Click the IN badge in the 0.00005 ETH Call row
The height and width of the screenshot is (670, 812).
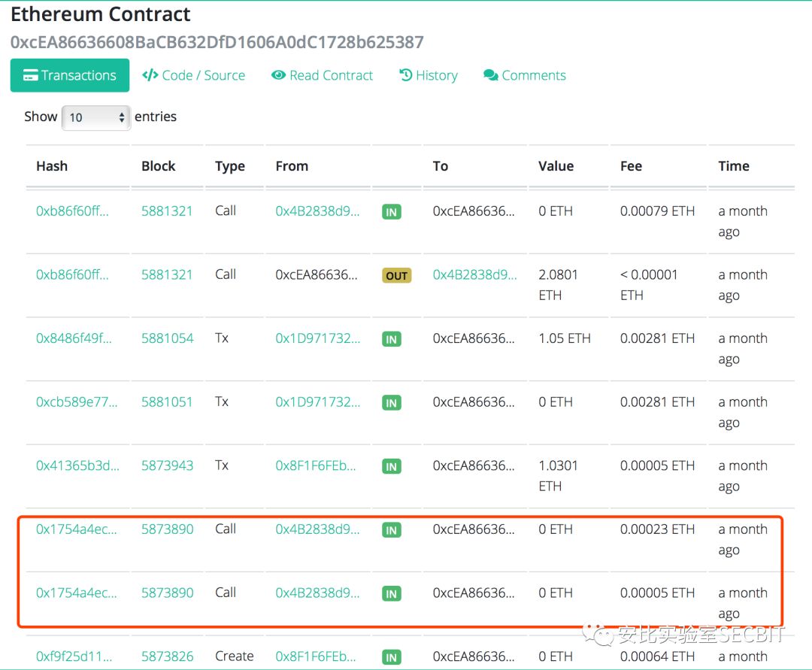point(392,594)
